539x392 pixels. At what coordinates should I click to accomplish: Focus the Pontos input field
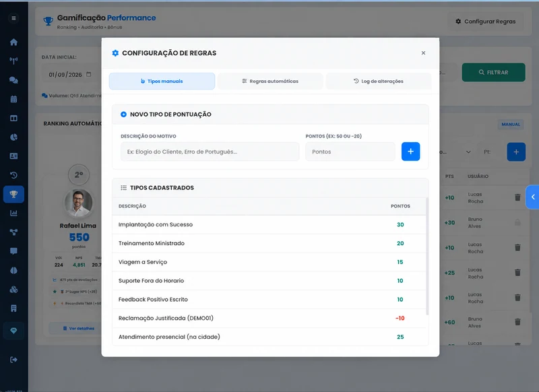350,152
